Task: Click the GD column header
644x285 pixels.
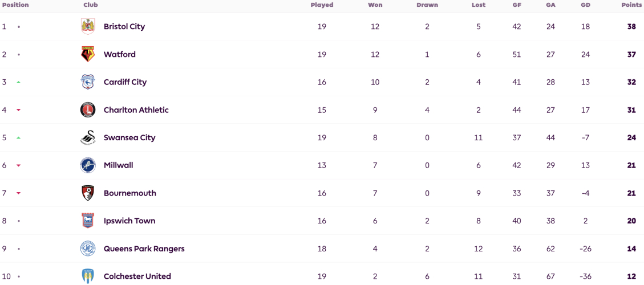Action: click(x=586, y=5)
